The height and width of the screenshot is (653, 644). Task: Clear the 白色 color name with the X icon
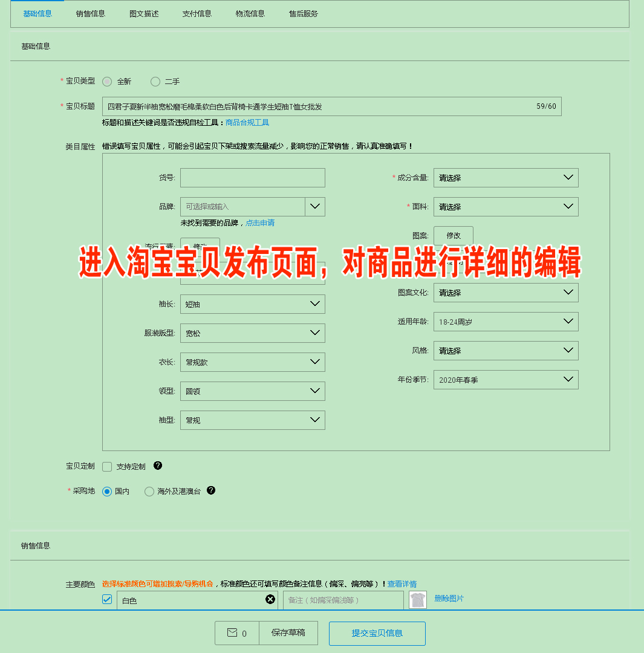pos(270,599)
